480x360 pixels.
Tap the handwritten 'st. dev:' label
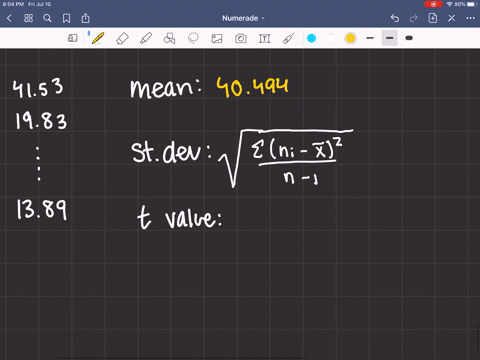171,152
